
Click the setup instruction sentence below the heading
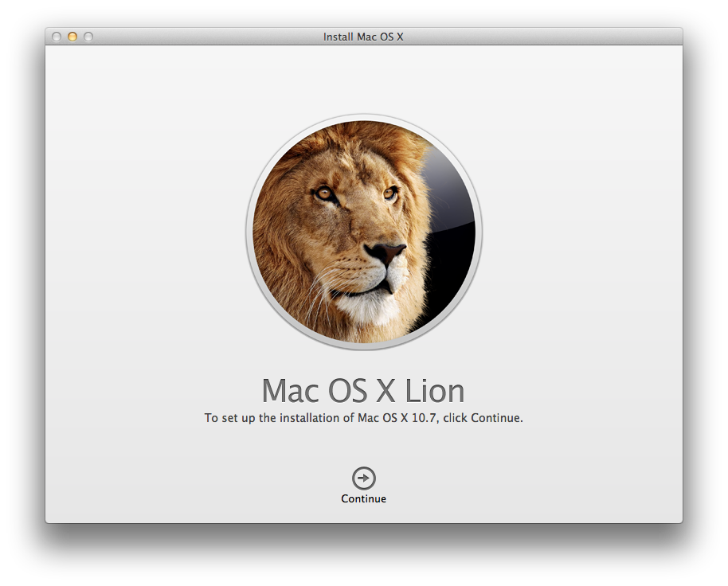(363, 417)
